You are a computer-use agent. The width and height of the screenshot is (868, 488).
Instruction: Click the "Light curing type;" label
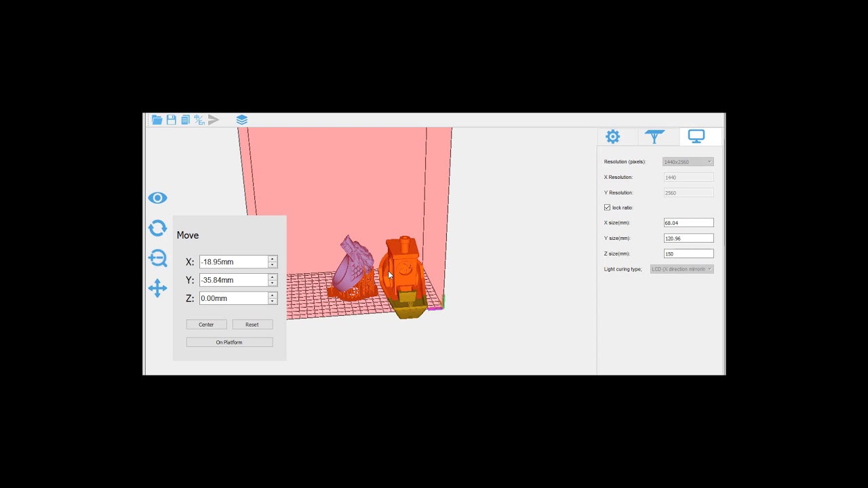623,269
